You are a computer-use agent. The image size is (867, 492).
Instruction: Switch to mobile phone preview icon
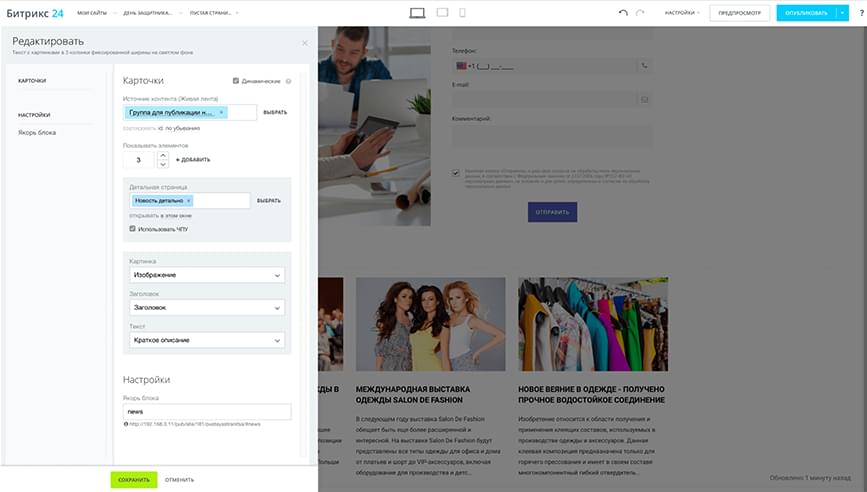click(462, 13)
